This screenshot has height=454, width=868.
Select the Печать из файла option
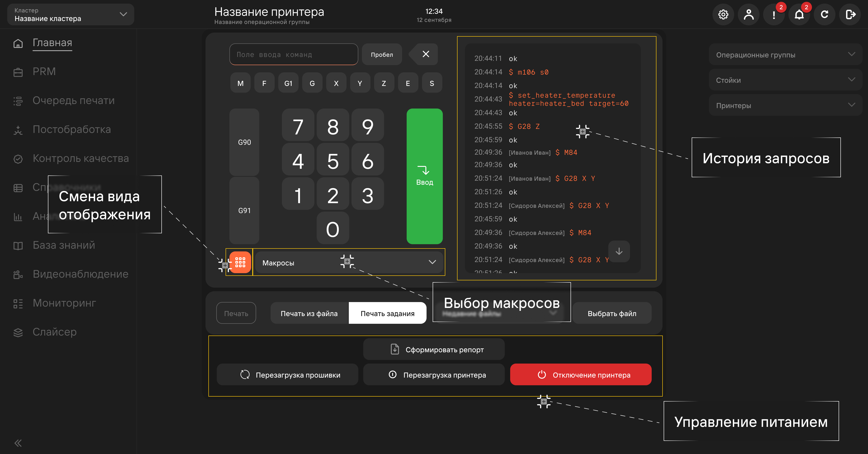point(309,313)
